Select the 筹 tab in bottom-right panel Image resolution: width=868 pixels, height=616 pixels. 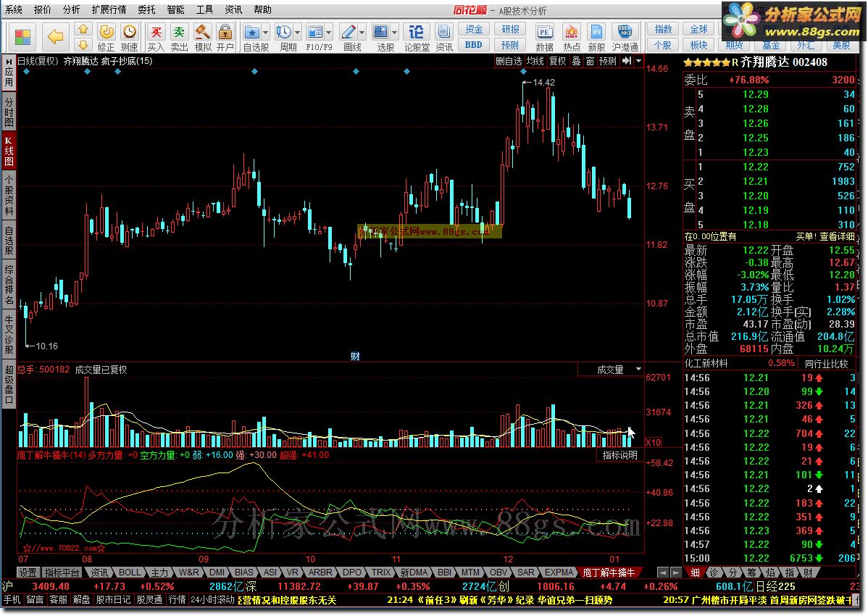pyautogui.click(x=752, y=573)
